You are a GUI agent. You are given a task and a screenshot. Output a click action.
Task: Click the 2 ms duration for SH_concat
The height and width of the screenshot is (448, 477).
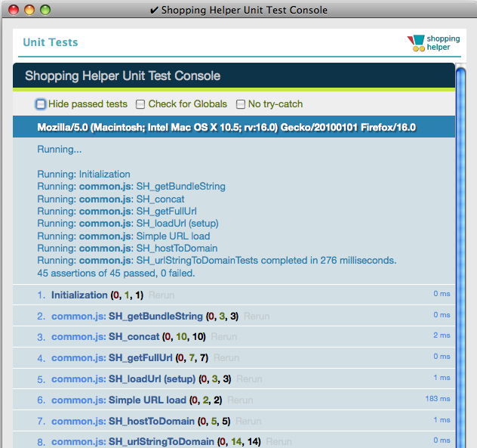point(442,335)
